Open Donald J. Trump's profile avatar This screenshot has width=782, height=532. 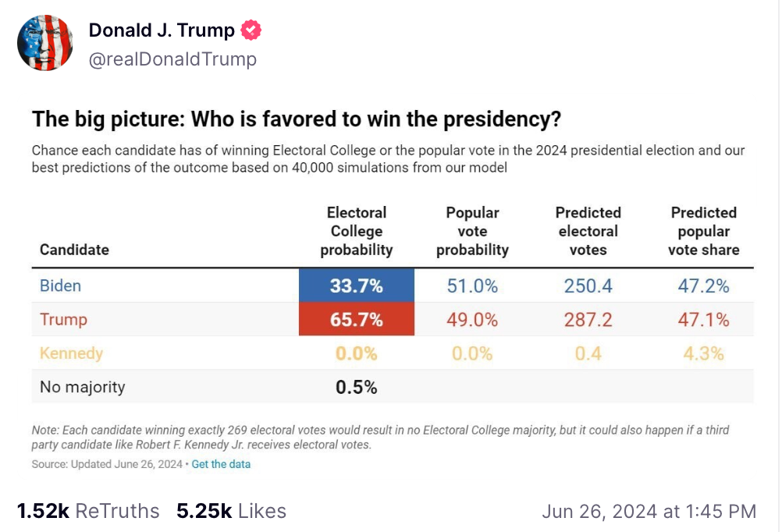click(44, 42)
